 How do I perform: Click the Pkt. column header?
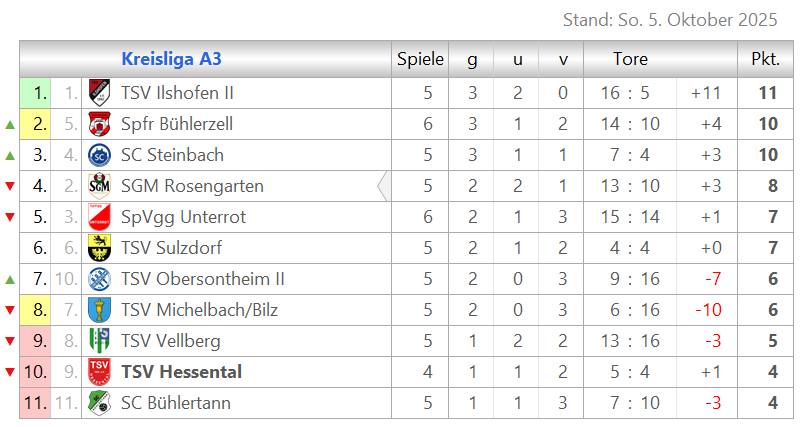tap(765, 59)
